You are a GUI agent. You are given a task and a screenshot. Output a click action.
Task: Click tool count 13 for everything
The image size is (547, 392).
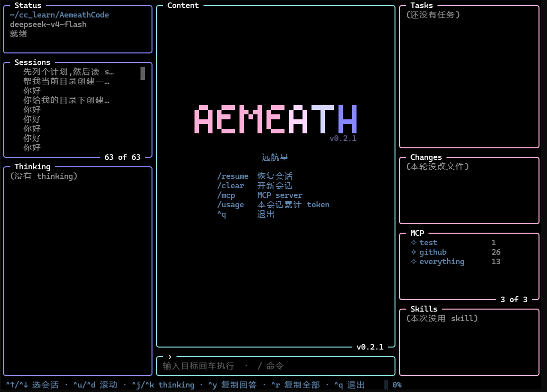(496, 261)
